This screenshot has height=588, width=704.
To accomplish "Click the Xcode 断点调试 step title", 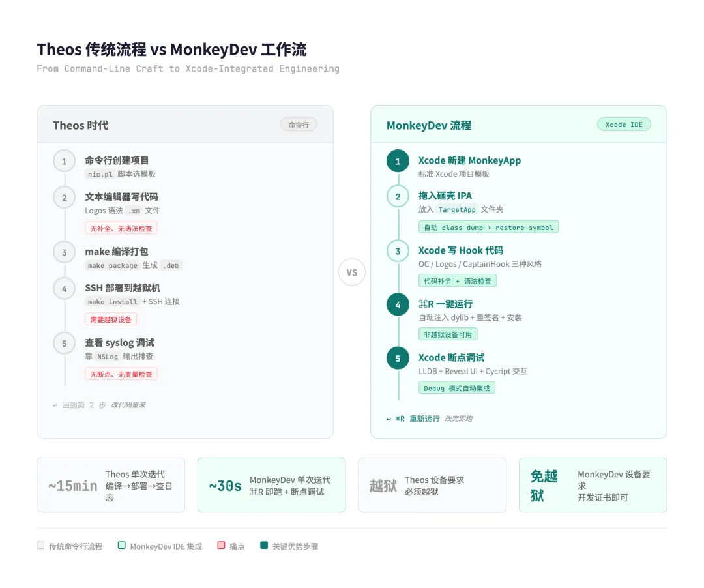I will (451, 358).
